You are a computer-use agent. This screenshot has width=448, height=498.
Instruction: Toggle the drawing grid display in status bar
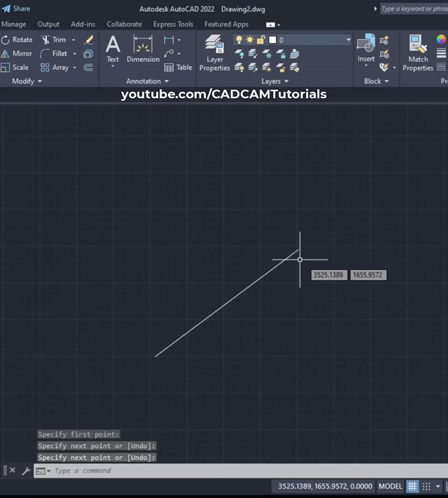[412, 486]
